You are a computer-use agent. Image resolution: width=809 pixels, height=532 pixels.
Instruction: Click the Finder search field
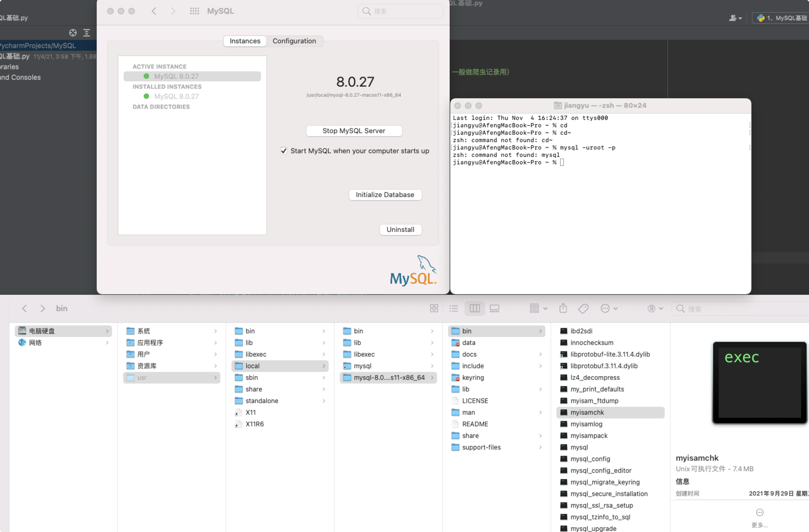(x=740, y=309)
